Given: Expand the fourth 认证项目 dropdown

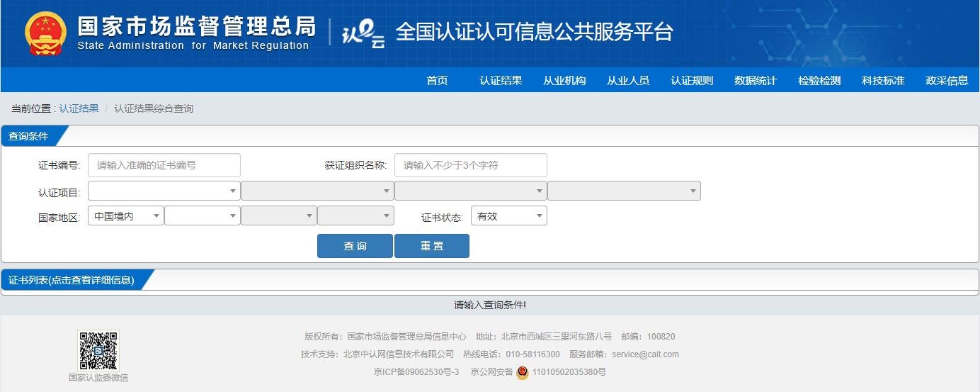Looking at the screenshot, I should coord(624,191).
